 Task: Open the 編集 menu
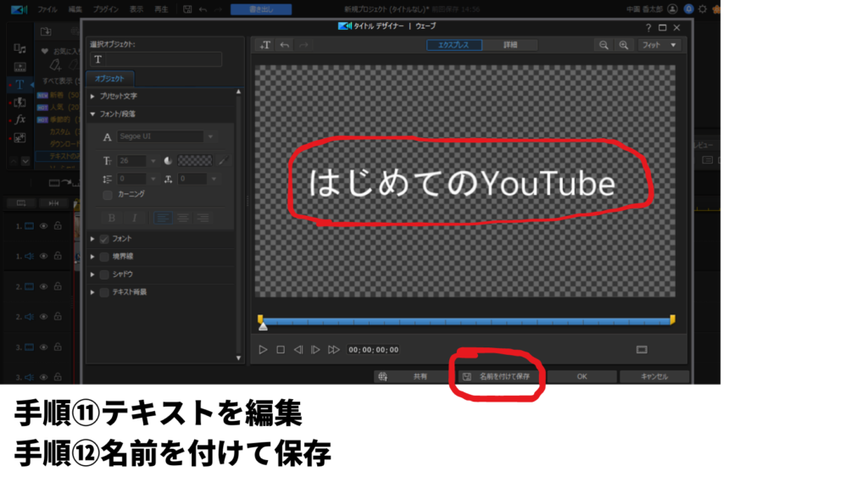pos(75,9)
